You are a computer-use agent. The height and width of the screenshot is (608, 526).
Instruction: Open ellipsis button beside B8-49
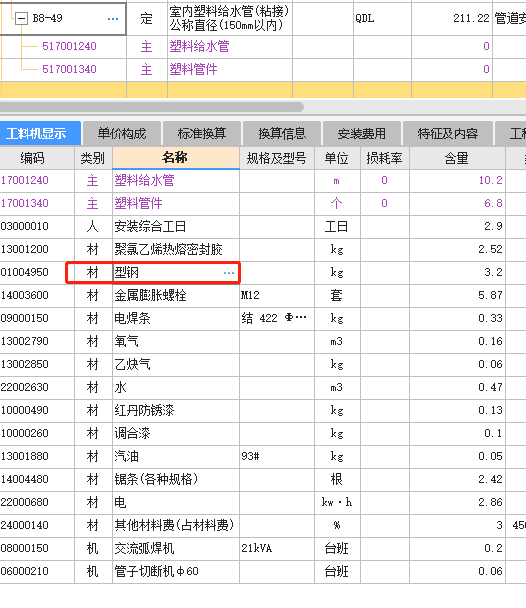tap(113, 19)
